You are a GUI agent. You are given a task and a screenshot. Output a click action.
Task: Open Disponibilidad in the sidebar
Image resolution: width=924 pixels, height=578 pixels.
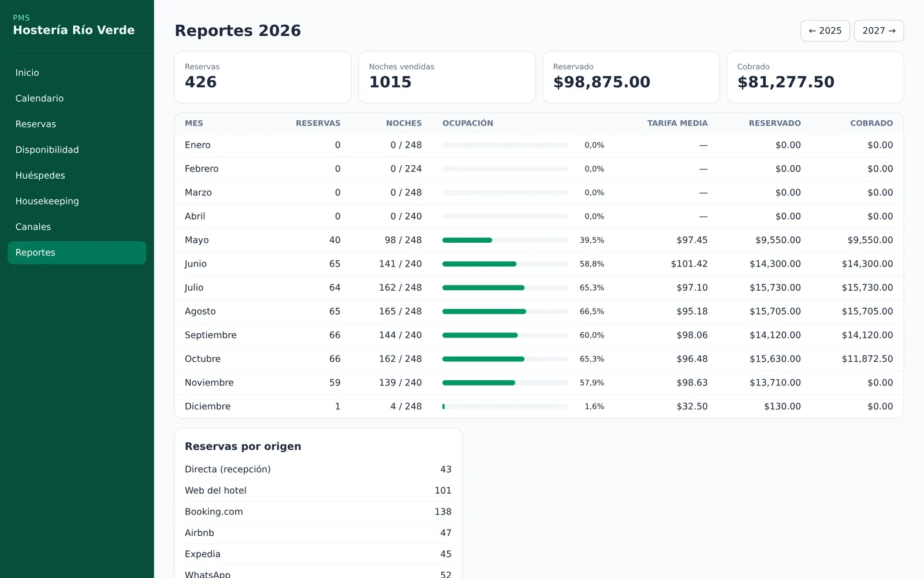[77, 150]
